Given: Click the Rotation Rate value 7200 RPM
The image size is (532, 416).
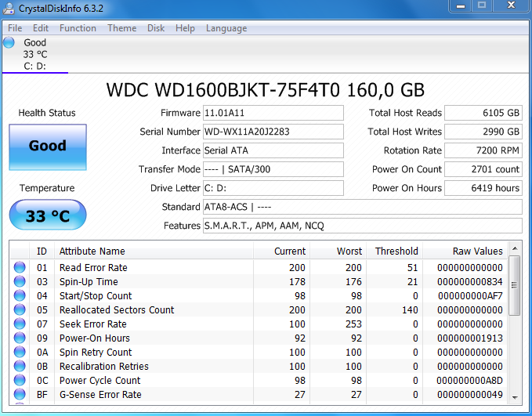Looking at the screenshot, I should tap(483, 150).
